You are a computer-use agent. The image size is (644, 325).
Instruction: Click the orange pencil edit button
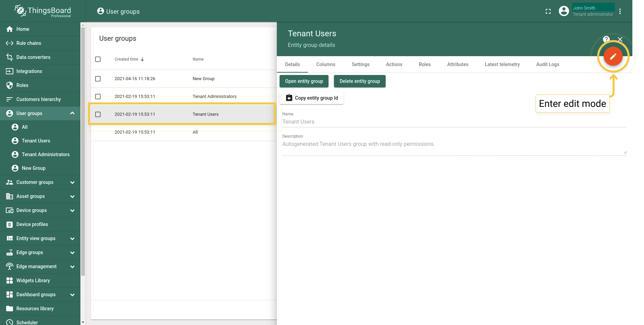coord(613,57)
